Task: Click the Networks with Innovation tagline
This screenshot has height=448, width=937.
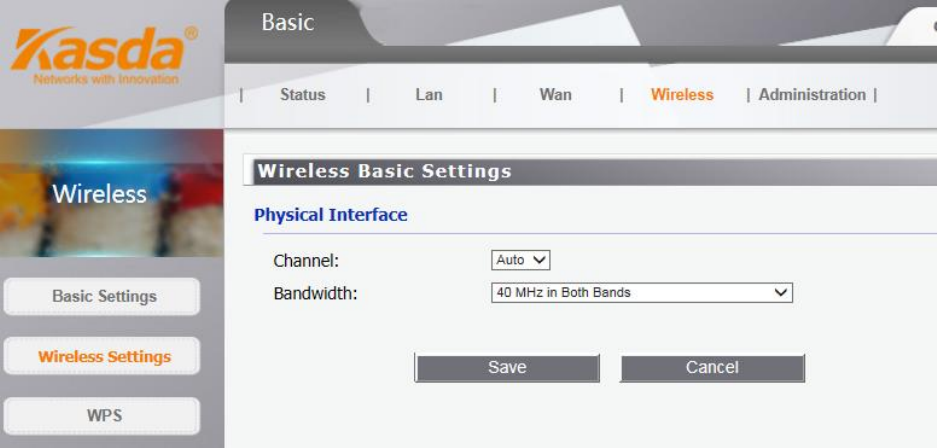Action: point(106,79)
